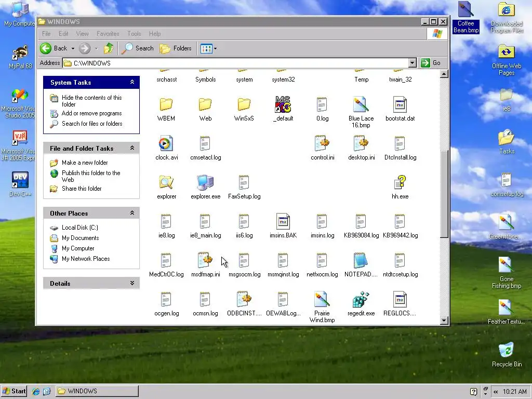Click scrollbar up arrow in file list
The image size is (532, 399).
(x=444, y=74)
